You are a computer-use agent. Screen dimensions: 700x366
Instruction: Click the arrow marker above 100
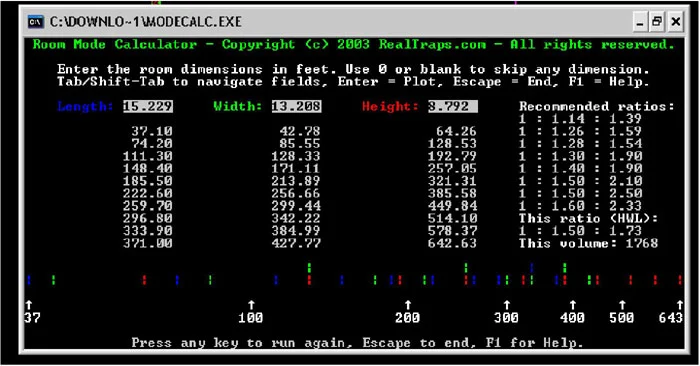click(251, 305)
